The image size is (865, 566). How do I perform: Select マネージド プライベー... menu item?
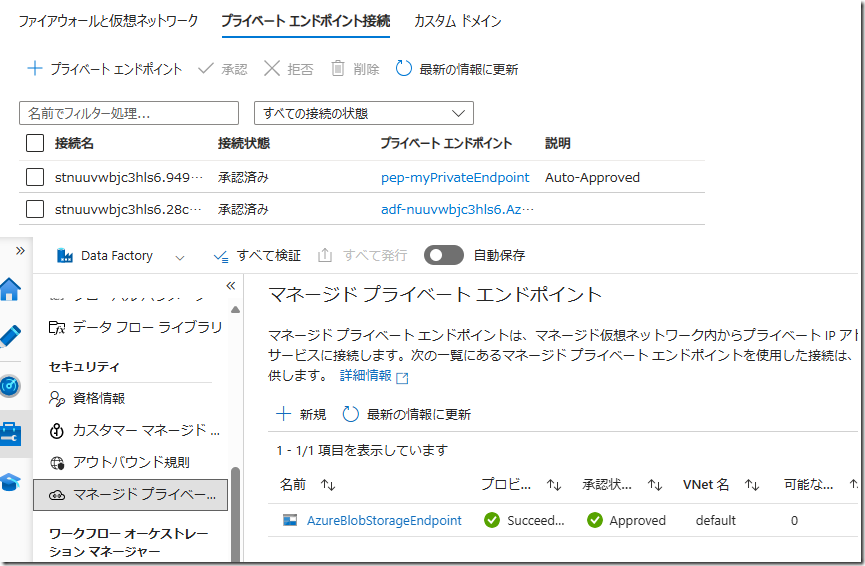(131, 495)
